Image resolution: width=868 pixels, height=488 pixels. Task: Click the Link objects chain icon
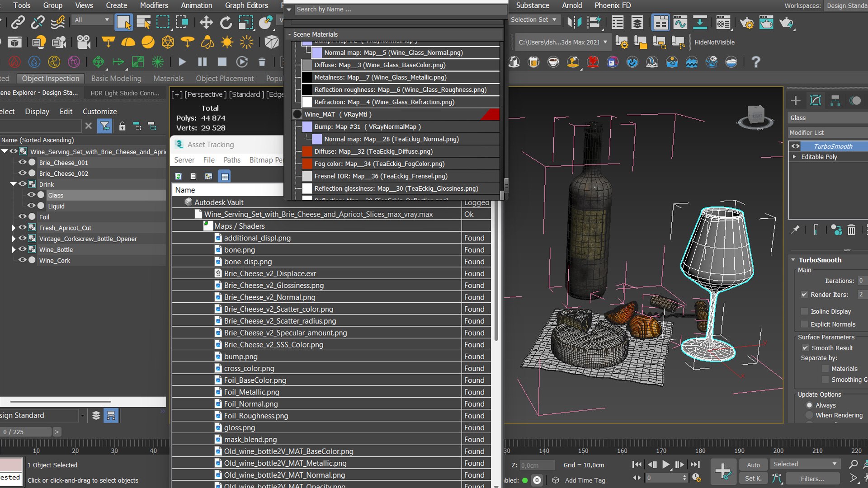click(x=18, y=22)
